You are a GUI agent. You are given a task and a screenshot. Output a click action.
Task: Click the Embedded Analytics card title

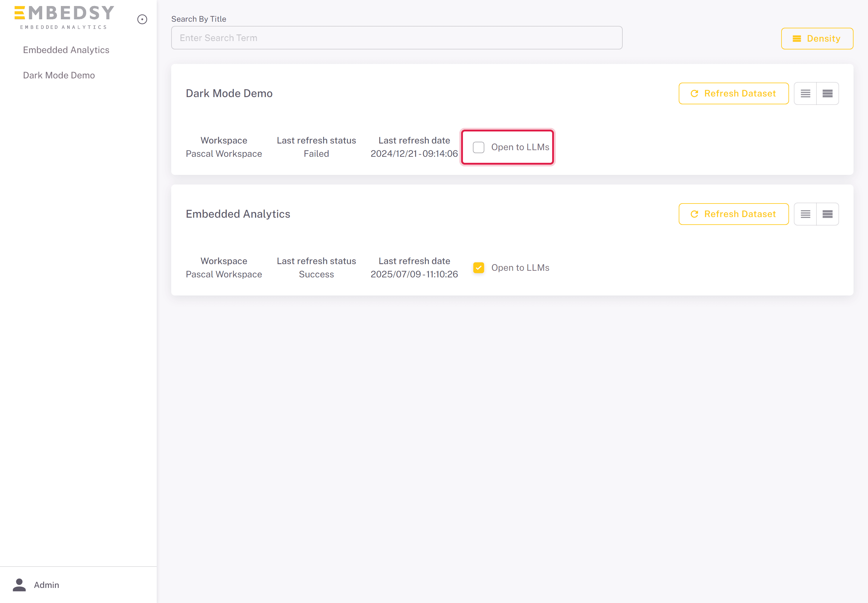[238, 214]
